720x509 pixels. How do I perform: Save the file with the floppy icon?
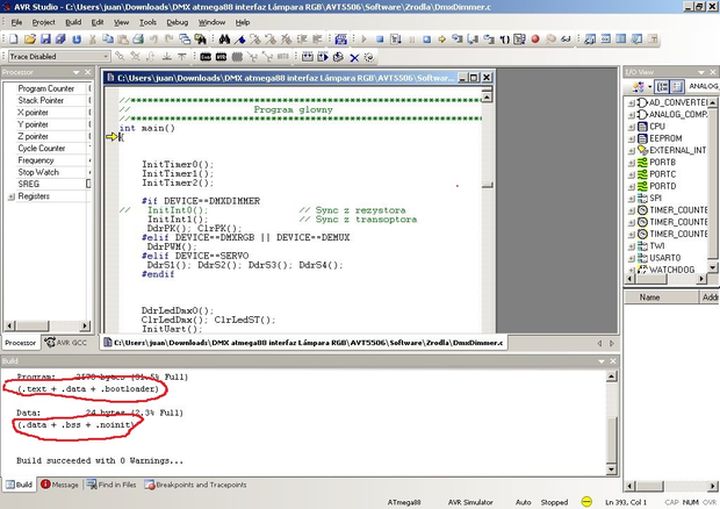45,40
